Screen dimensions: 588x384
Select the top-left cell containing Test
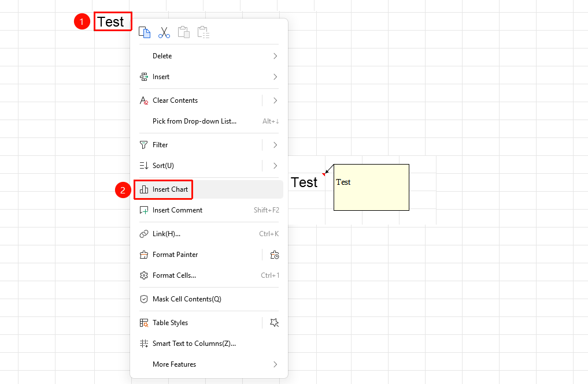113,21
